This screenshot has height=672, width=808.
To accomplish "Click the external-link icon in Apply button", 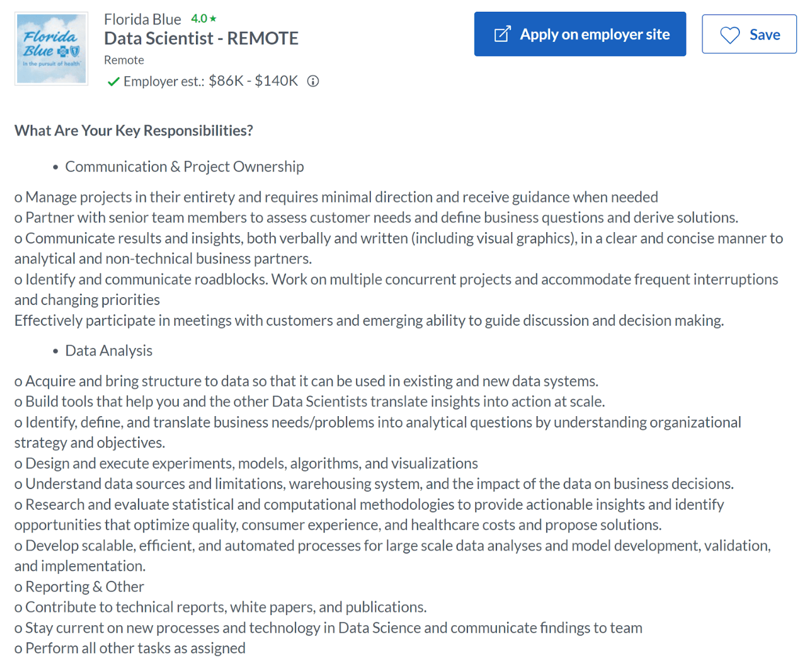I will (x=501, y=34).
